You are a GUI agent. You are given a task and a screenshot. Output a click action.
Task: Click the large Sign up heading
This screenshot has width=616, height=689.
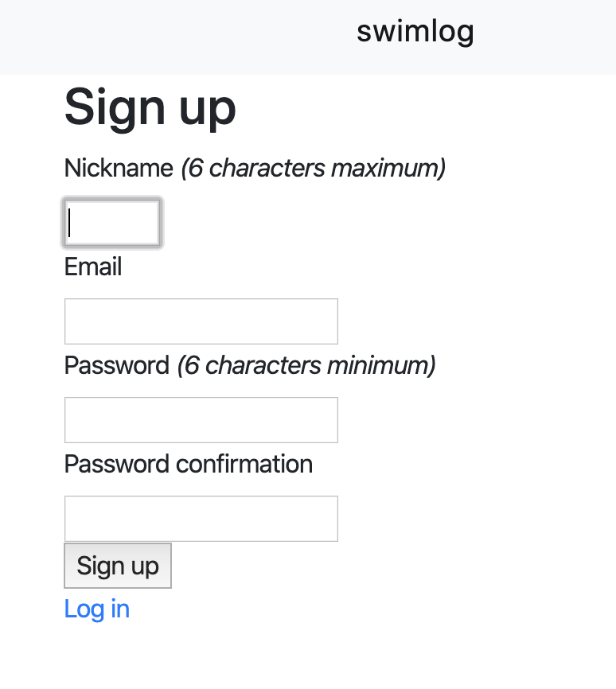click(150, 107)
